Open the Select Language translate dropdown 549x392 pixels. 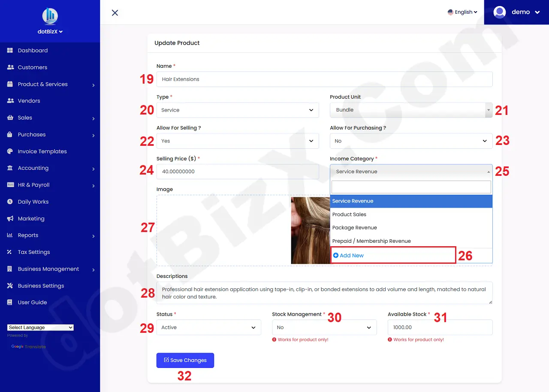[40, 327]
